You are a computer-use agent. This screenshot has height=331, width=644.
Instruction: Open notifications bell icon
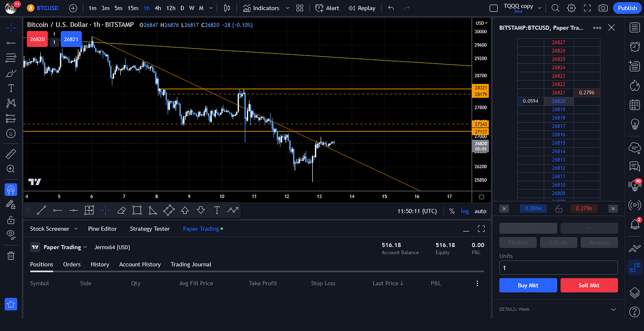click(635, 224)
